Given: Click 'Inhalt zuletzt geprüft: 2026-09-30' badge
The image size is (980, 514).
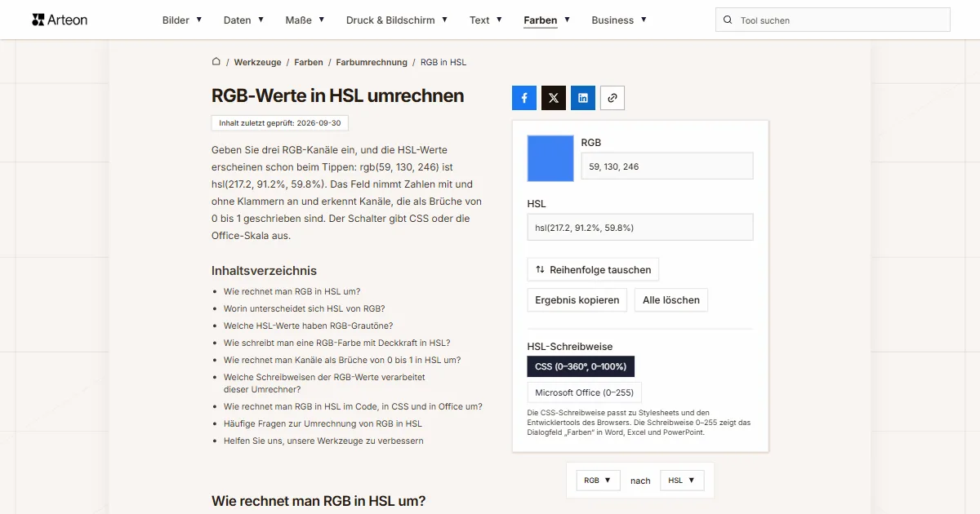Looking at the screenshot, I should (x=280, y=123).
